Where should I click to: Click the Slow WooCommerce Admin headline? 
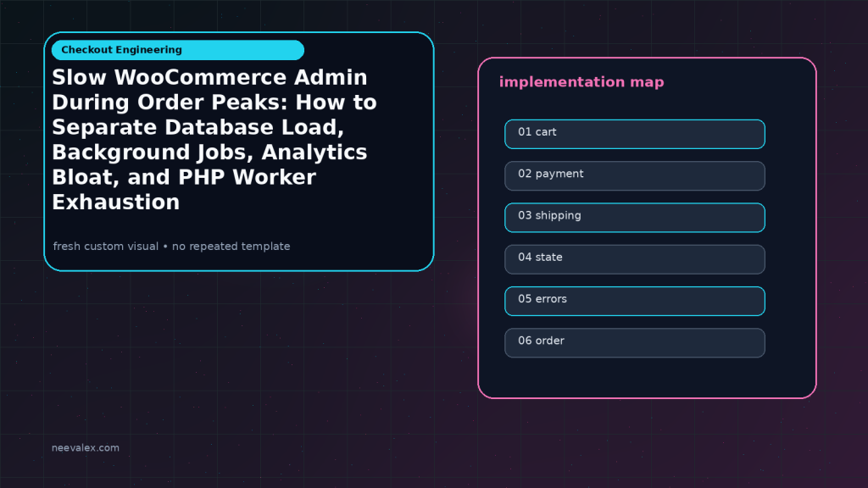point(214,140)
